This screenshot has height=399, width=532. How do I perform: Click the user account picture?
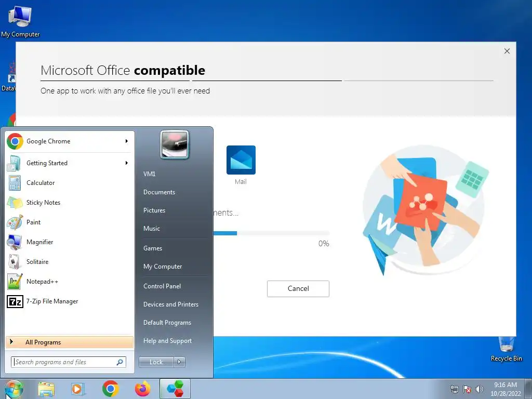coord(175,144)
